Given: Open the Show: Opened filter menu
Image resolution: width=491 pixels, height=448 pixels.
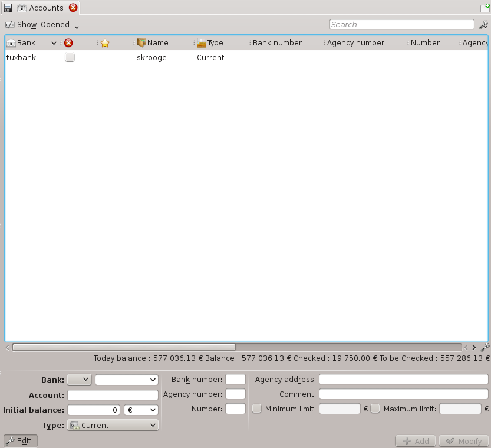Looking at the screenshot, I should pyautogui.click(x=42, y=25).
